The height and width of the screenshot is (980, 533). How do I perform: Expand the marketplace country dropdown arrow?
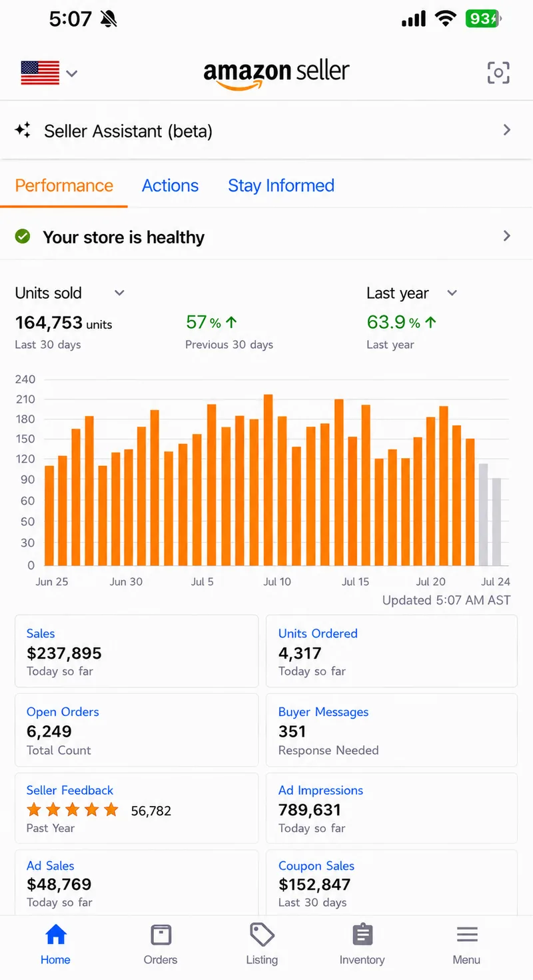72,73
